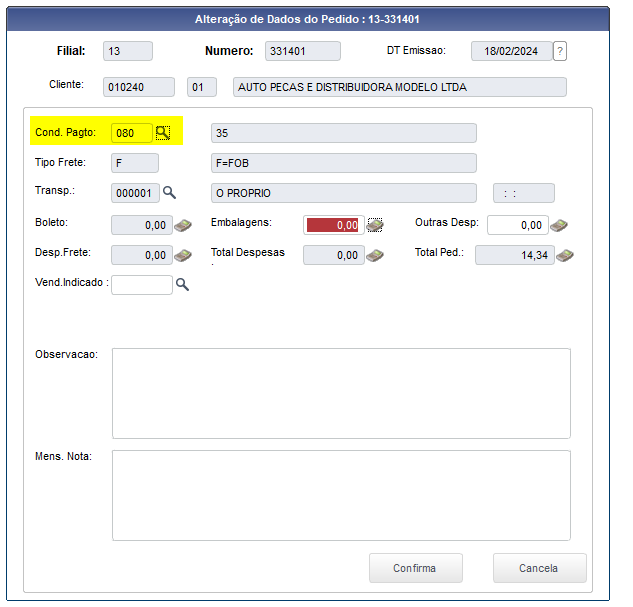Click the Mens. Nota label
633x607 pixels.
click(x=63, y=456)
